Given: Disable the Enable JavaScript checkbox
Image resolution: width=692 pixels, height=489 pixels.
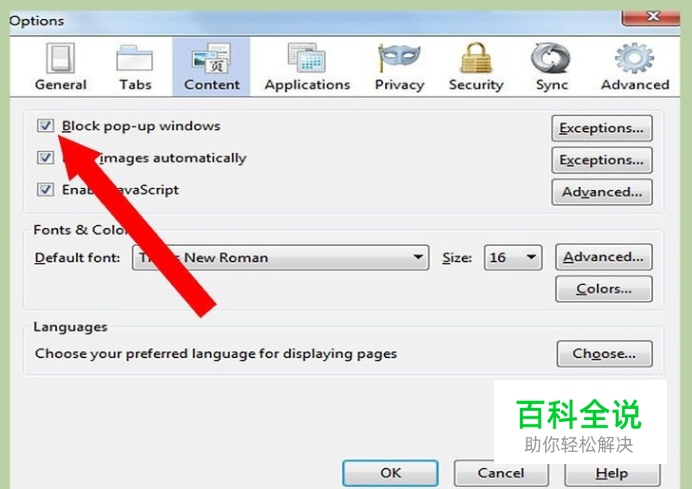Looking at the screenshot, I should [45, 190].
